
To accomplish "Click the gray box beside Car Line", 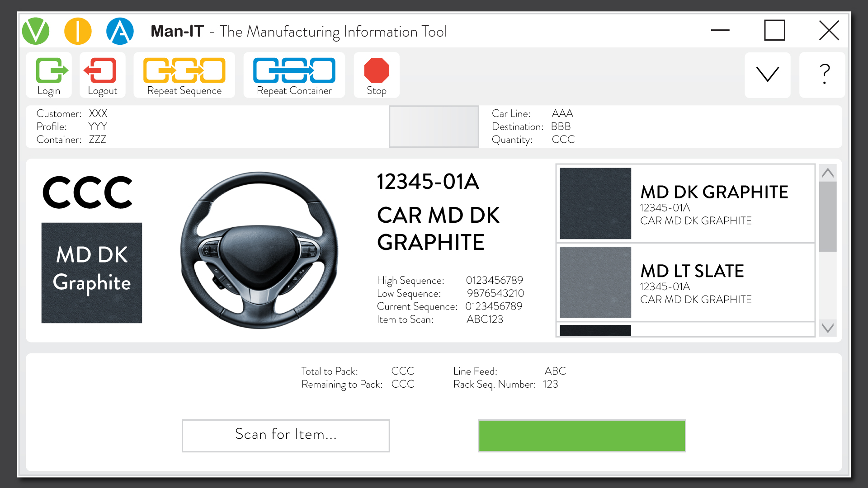I will click(434, 127).
